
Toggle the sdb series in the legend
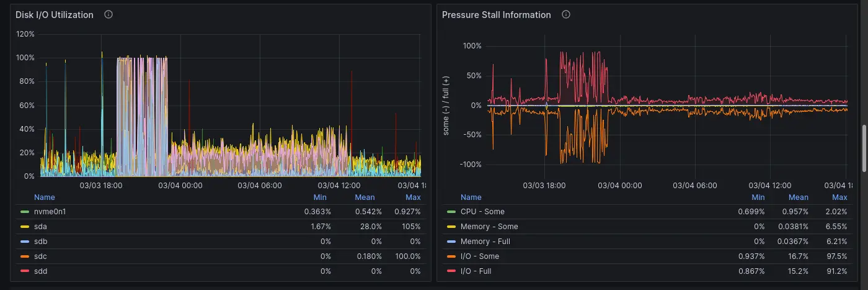point(41,242)
